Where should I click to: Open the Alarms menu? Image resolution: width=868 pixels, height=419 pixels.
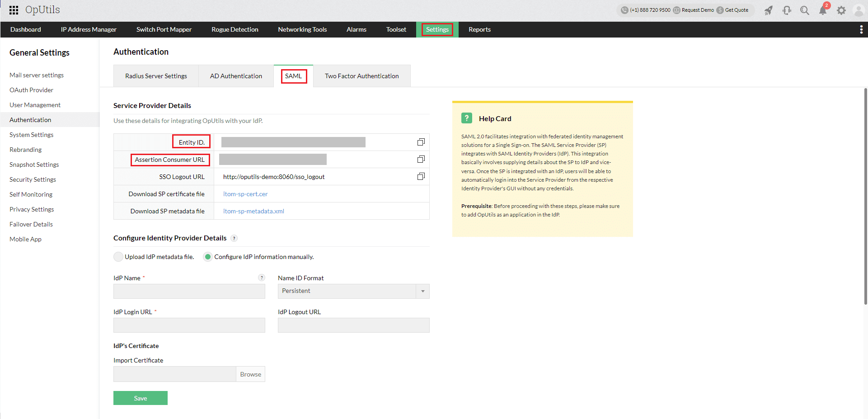[x=357, y=29]
